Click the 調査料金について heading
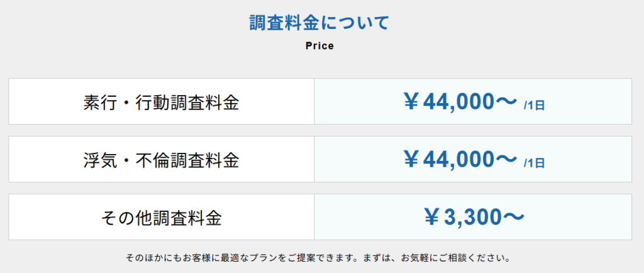Viewport: 644px width, 273px height. [319, 23]
